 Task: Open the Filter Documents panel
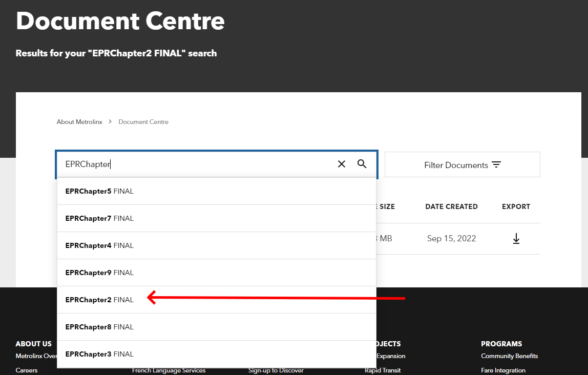pos(462,165)
